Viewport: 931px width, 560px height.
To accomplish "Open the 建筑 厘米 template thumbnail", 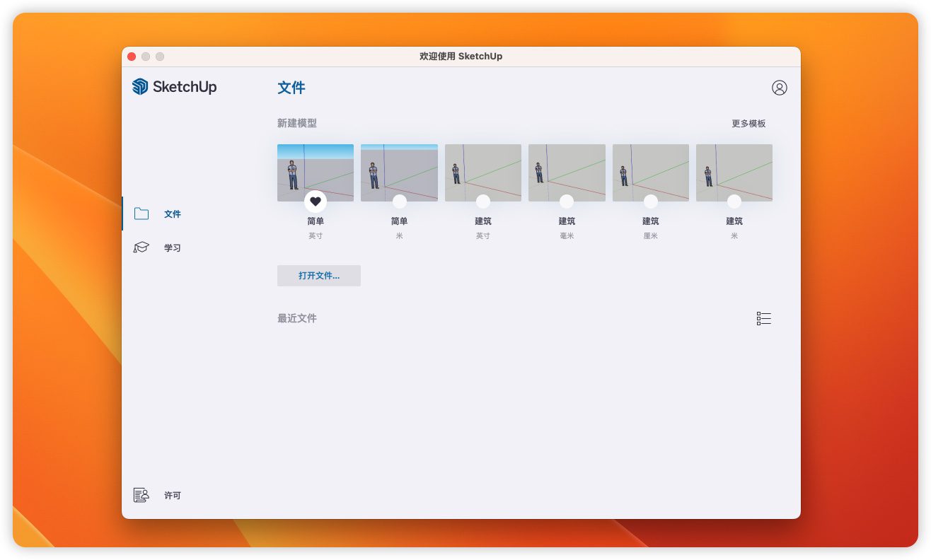I will click(x=651, y=173).
